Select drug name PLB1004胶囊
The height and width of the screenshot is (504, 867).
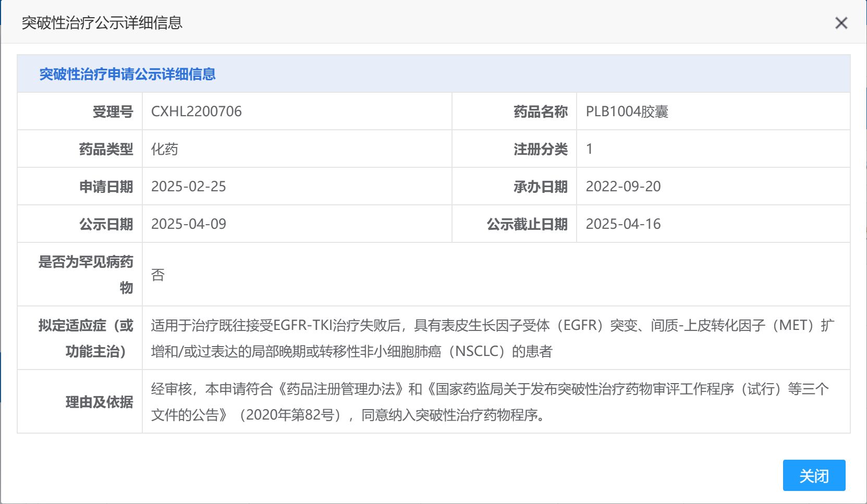click(x=627, y=112)
